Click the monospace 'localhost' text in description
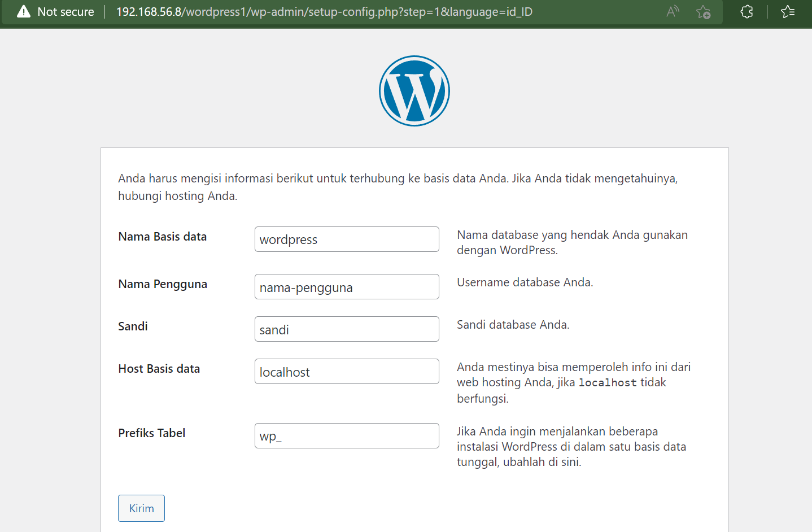 (x=608, y=383)
